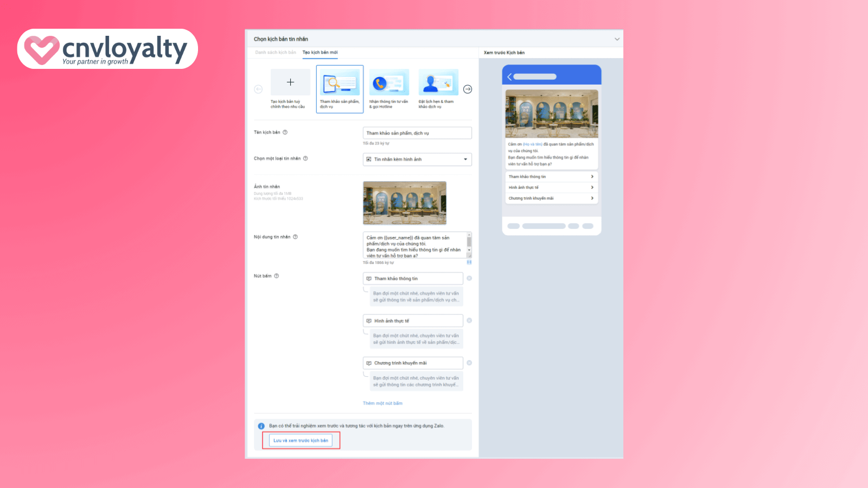This screenshot has height=488, width=868.
Task: Switch to 'Danh sách kịch bản' tab
Action: point(276,53)
